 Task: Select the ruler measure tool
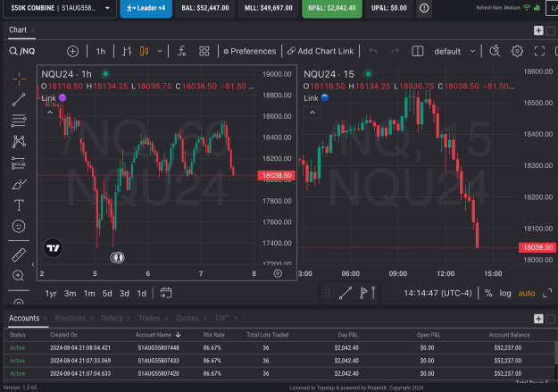[x=19, y=254]
